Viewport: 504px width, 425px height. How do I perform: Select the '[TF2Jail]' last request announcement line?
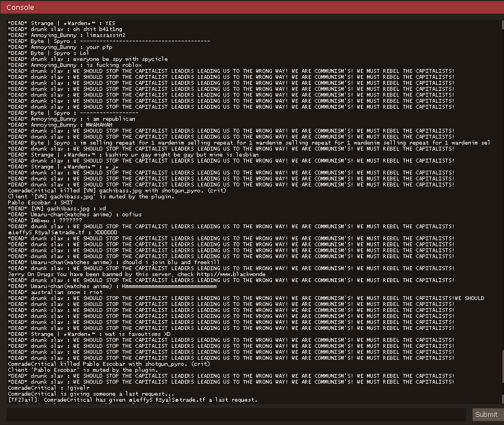(133, 400)
